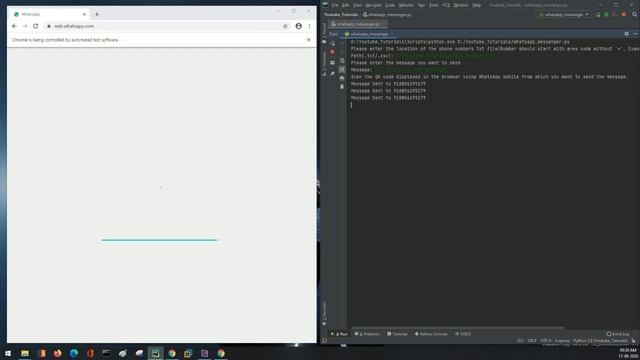The image size is (640, 360).
Task: Select whatsapp_messenger Run tool tab
Action: click(369, 34)
